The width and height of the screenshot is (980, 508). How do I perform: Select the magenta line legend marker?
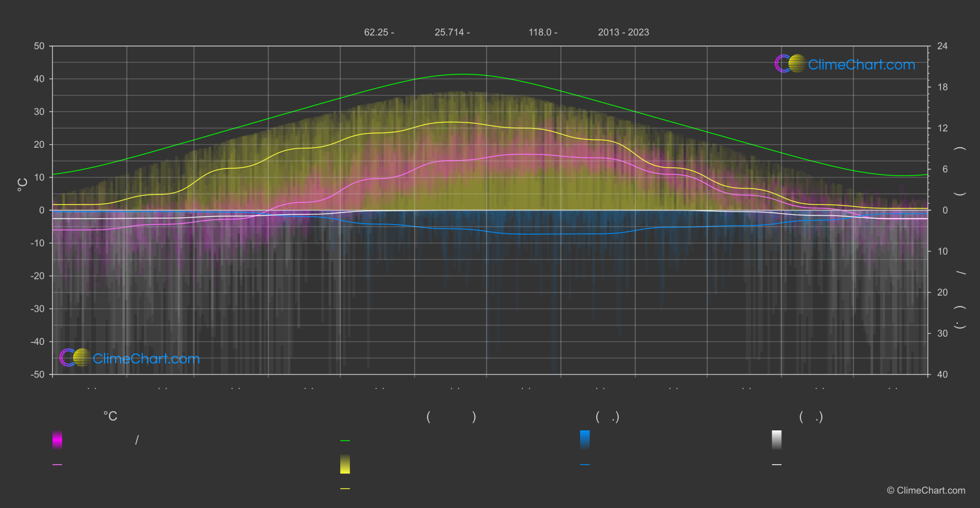[57, 465]
